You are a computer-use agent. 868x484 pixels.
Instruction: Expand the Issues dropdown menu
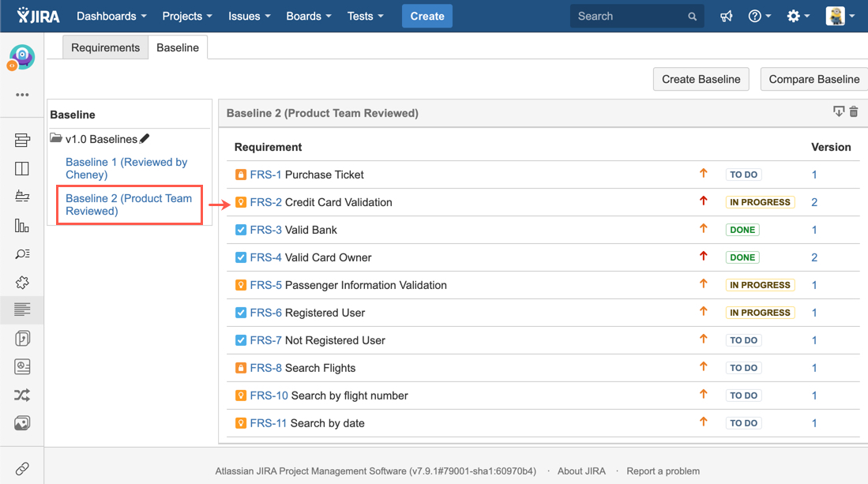249,17
